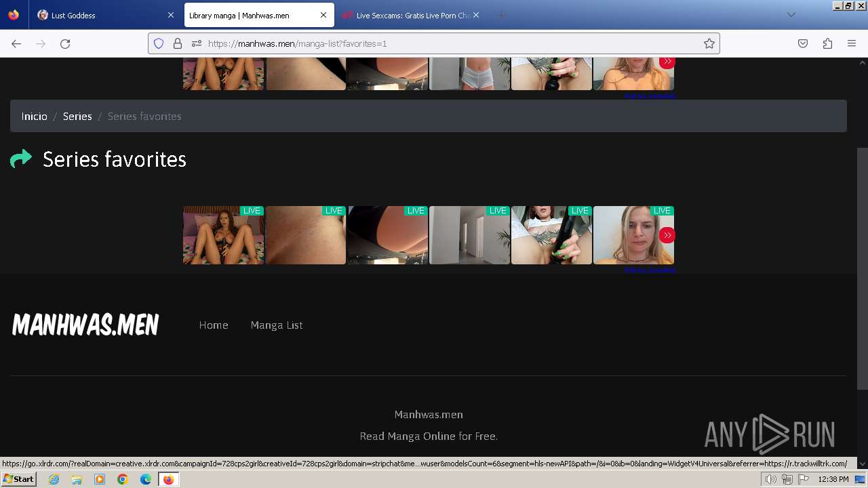
Task: Click the Series favorites heading
Action: pyautogui.click(x=115, y=159)
